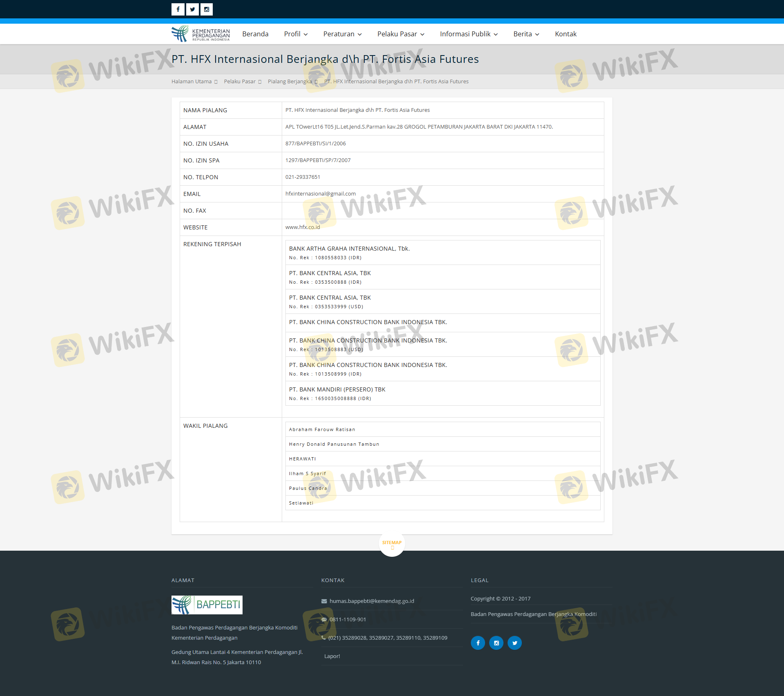Open the Berita dropdown menu
This screenshot has width=784, height=696.
(x=526, y=34)
